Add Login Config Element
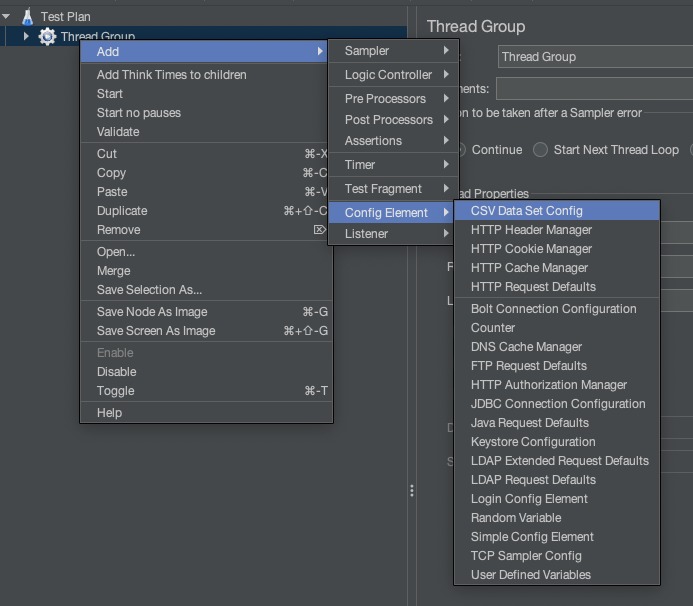693x606 pixels. coord(557,499)
